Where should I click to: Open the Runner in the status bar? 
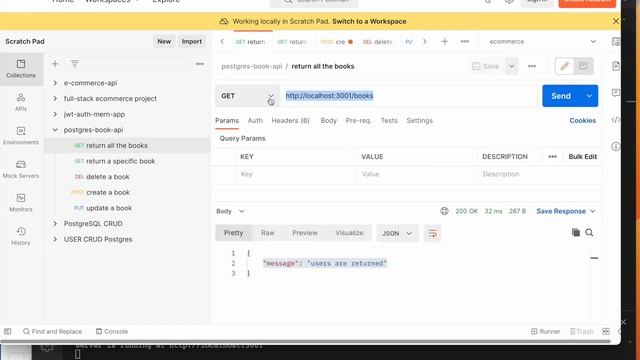(x=546, y=331)
